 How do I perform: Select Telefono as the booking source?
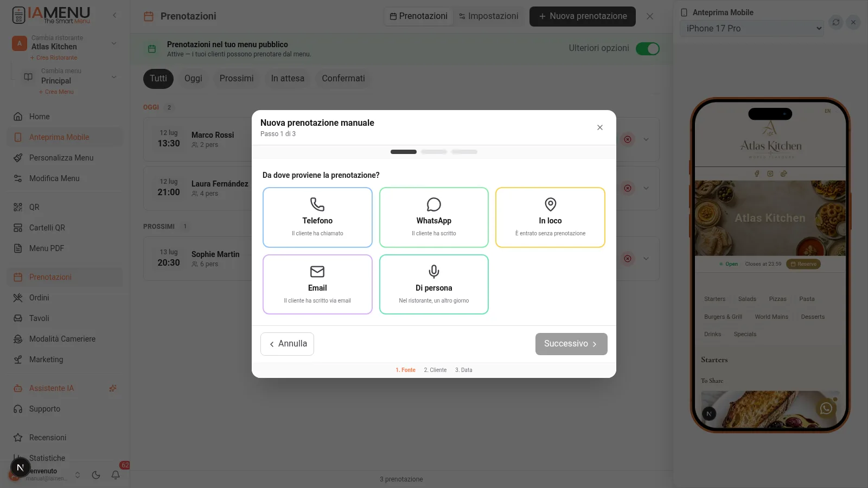(317, 217)
